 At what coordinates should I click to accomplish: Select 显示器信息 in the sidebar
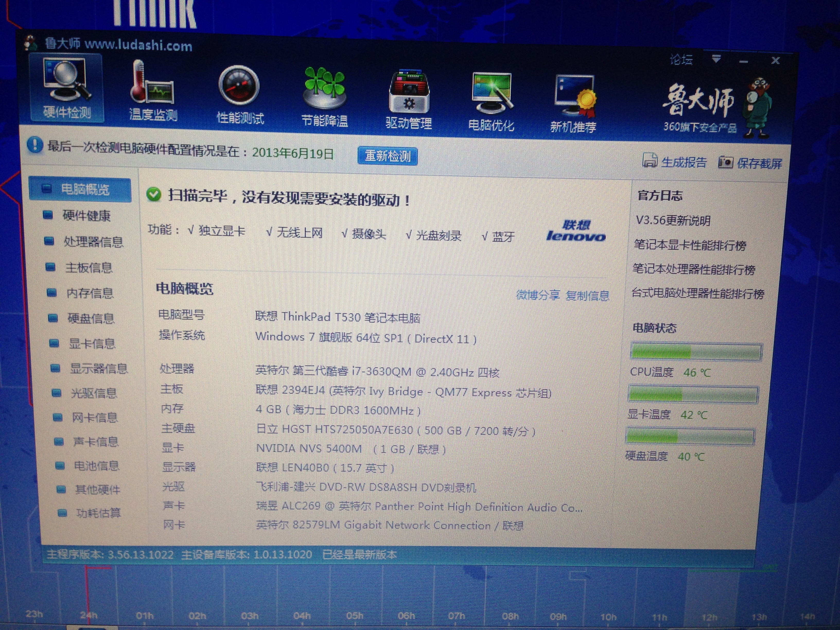tap(99, 368)
